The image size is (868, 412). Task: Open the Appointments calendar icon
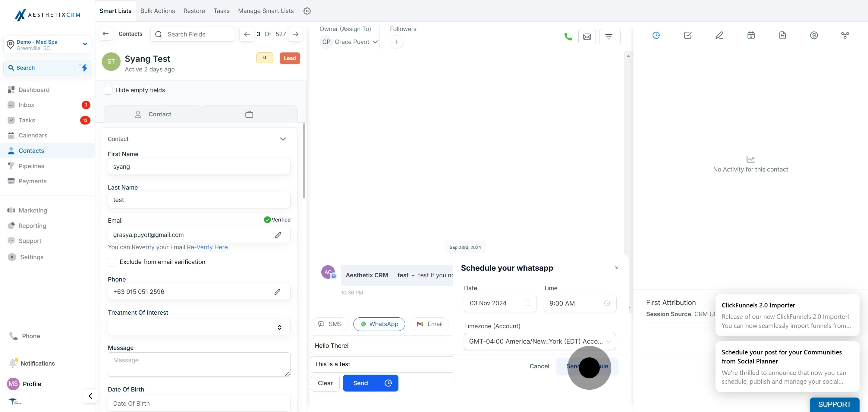[751, 35]
